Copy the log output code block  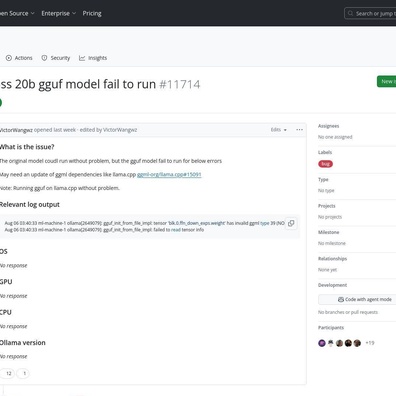[291, 223]
